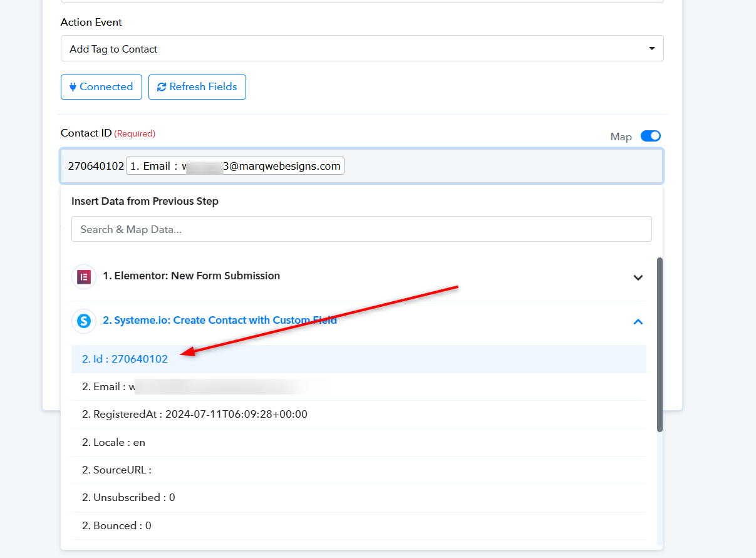Click the Refresh Fields button

coord(197,87)
